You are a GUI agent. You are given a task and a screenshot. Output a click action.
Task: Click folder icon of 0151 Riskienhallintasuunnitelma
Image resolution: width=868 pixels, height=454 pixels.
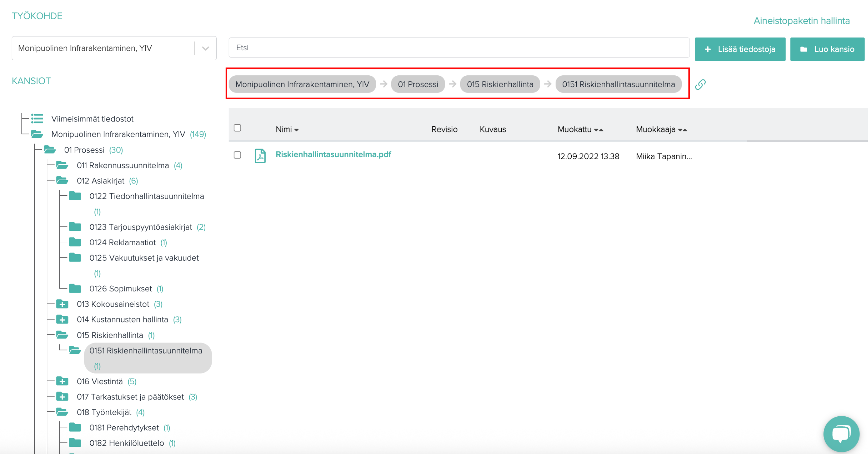point(75,350)
